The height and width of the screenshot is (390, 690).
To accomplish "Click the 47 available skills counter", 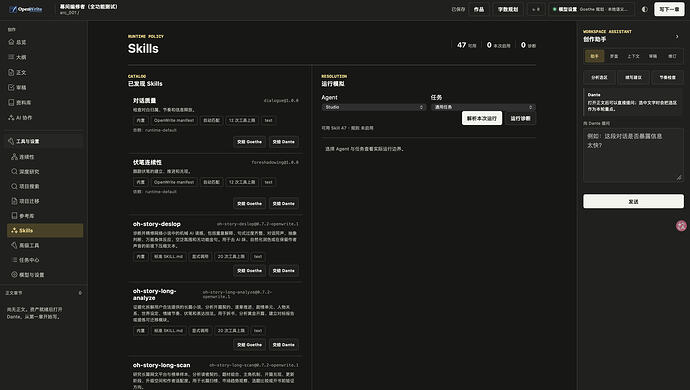I will coord(466,45).
